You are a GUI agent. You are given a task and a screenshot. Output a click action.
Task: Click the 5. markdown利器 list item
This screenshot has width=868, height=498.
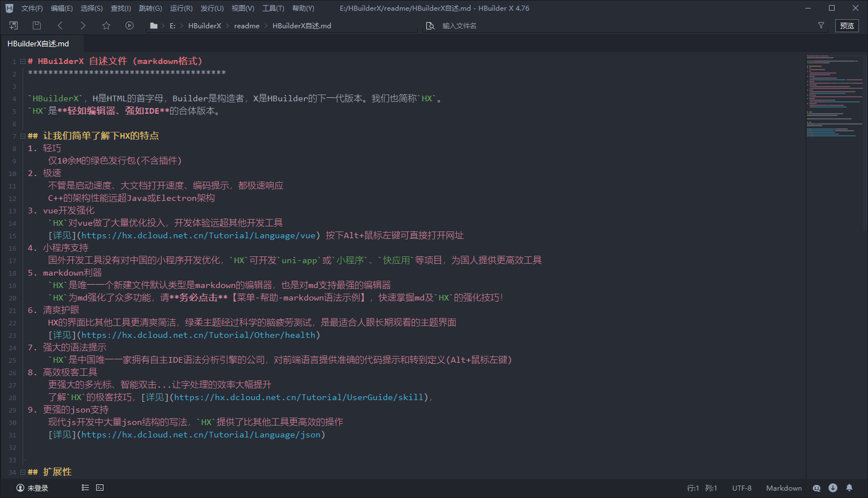(64, 273)
